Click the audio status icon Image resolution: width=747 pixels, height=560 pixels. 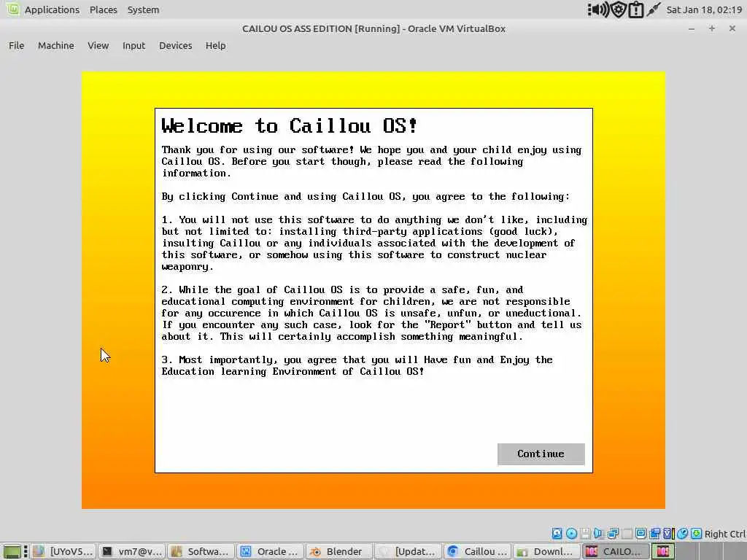(599, 533)
